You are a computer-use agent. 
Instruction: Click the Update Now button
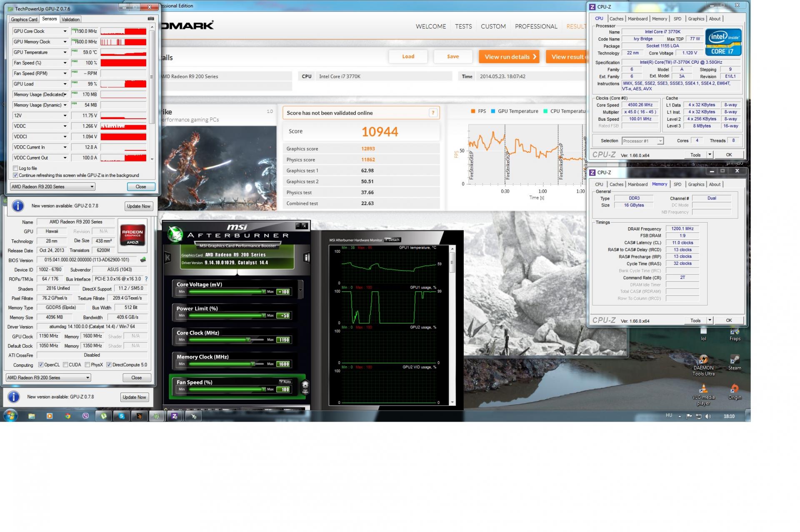[x=139, y=206]
